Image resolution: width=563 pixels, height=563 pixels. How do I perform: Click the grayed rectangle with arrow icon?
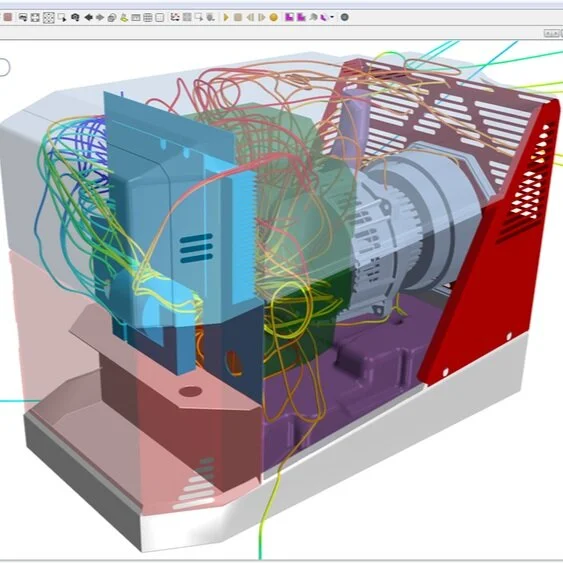[x=199, y=17]
